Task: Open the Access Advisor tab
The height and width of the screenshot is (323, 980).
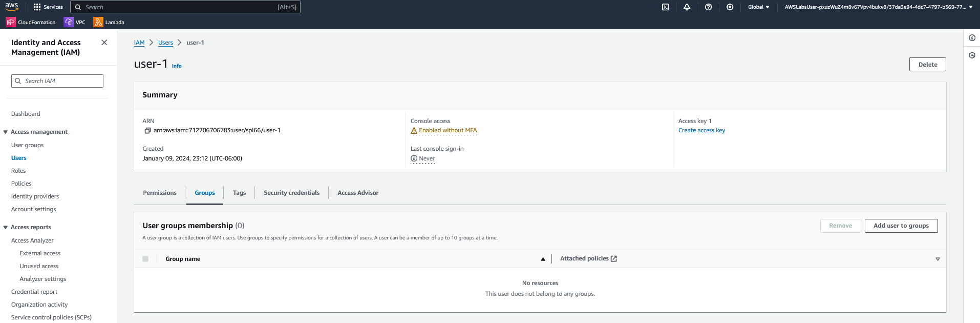Action: [x=358, y=193]
